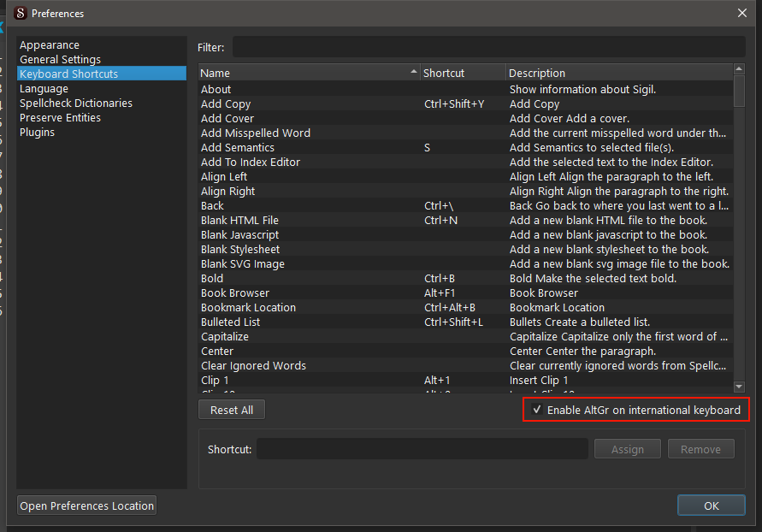Click the OK button
The height and width of the screenshot is (532, 762).
(711, 505)
